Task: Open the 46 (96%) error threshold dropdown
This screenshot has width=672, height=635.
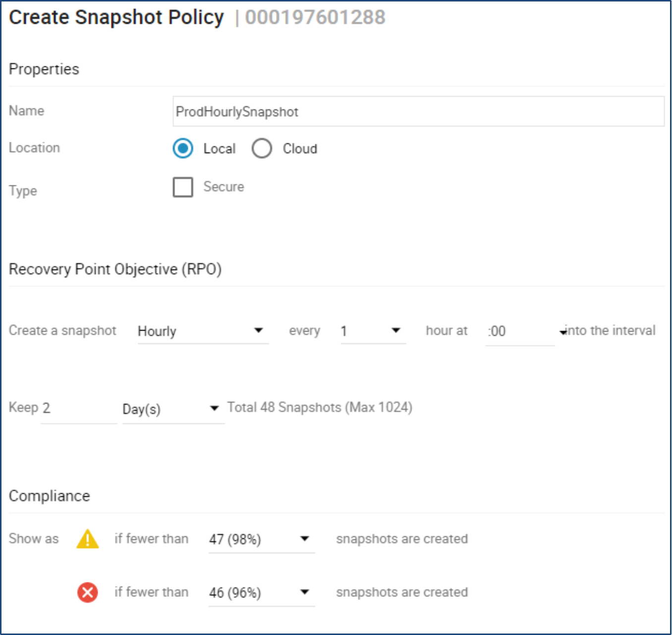Action: point(262,592)
